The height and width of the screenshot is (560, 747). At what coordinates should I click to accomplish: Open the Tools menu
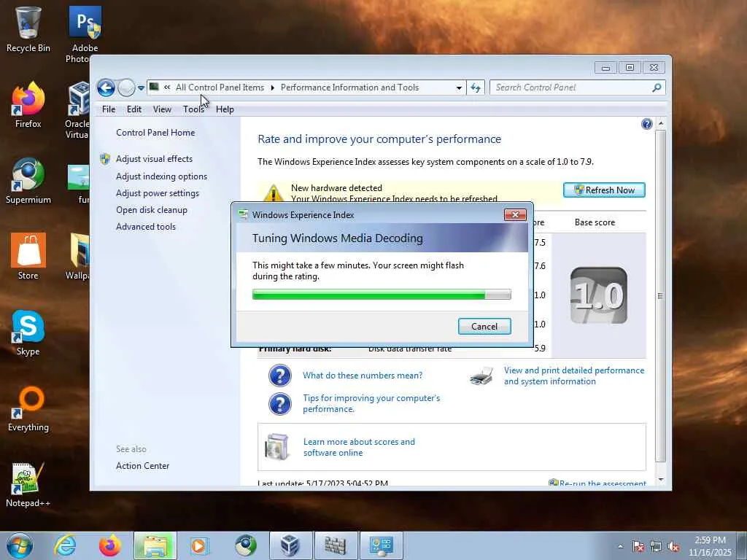pyautogui.click(x=193, y=109)
